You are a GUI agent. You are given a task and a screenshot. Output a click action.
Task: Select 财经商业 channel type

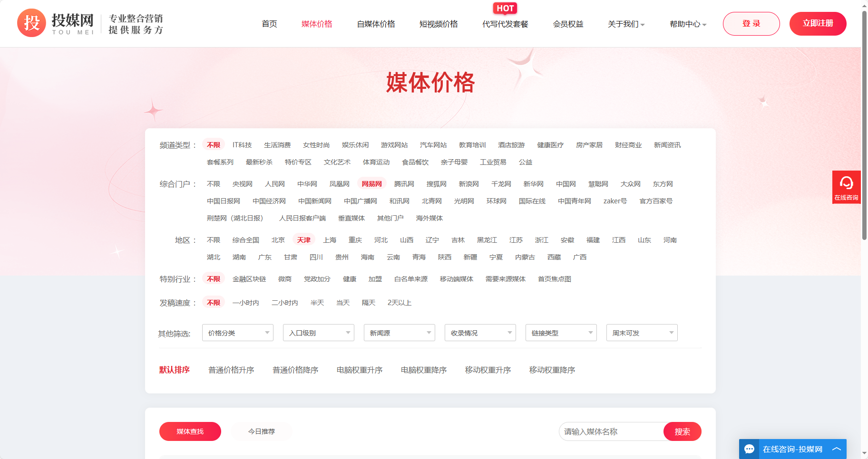pyautogui.click(x=628, y=145)
